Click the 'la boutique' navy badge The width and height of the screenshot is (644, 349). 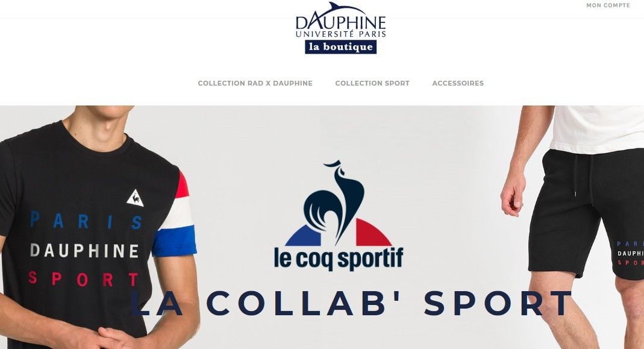coord(340,47)
